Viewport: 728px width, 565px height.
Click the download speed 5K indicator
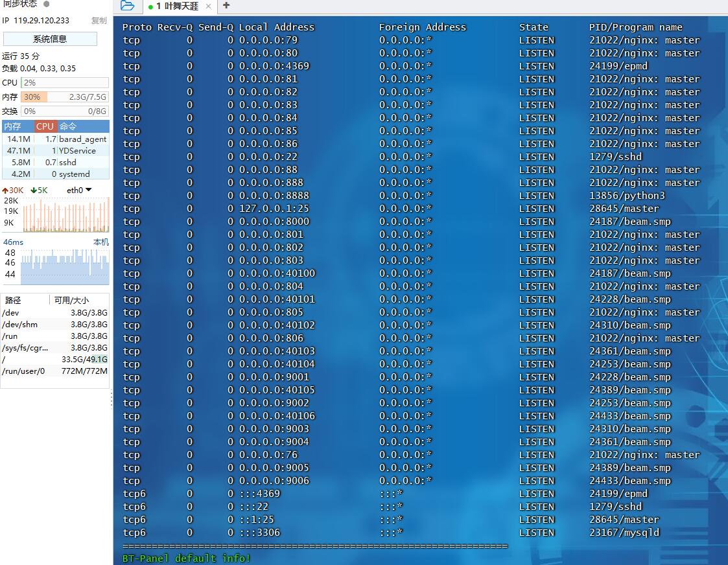(39, 190)
